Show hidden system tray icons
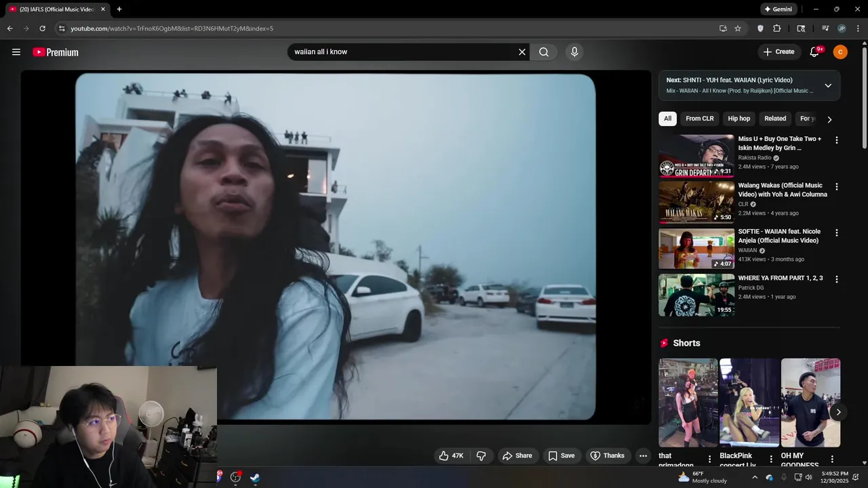This screenshot has height=488, width=868. click(x=755, y=477)
